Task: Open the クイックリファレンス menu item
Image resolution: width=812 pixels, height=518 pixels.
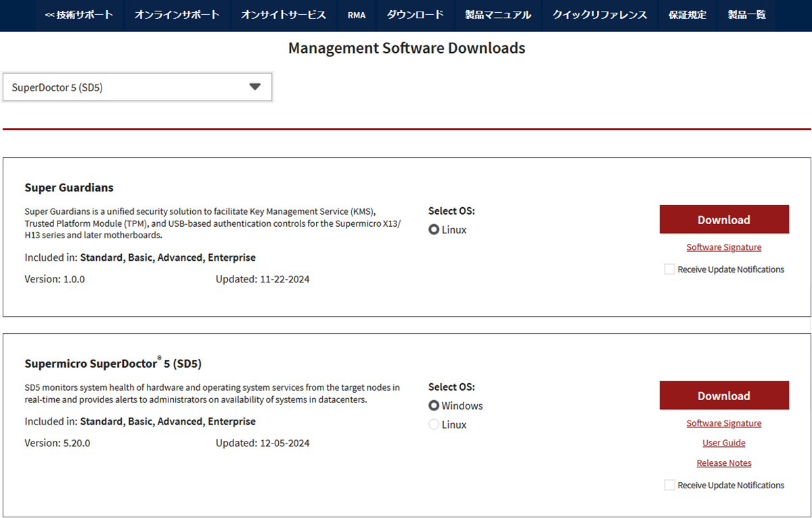Action: click(600, 15)
